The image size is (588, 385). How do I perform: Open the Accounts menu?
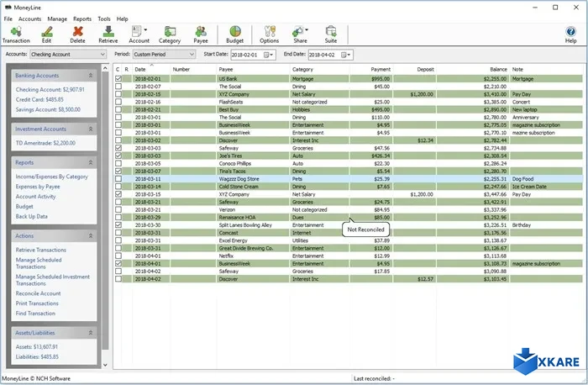29,18
